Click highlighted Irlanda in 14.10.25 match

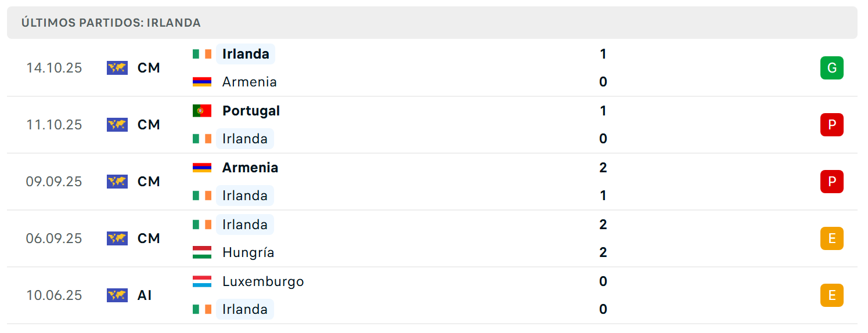click(246, 54)
